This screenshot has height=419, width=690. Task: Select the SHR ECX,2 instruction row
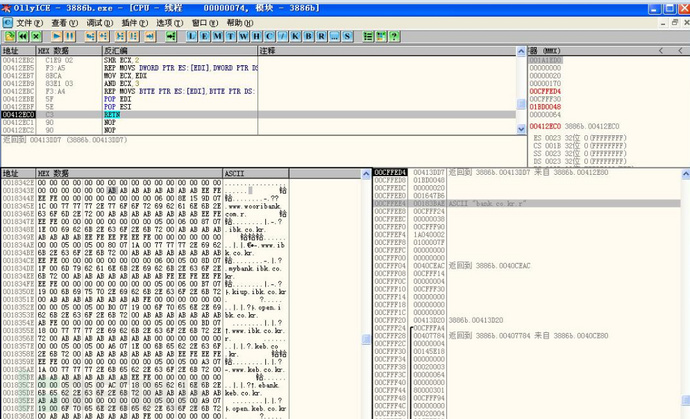(x=258, y=60)
